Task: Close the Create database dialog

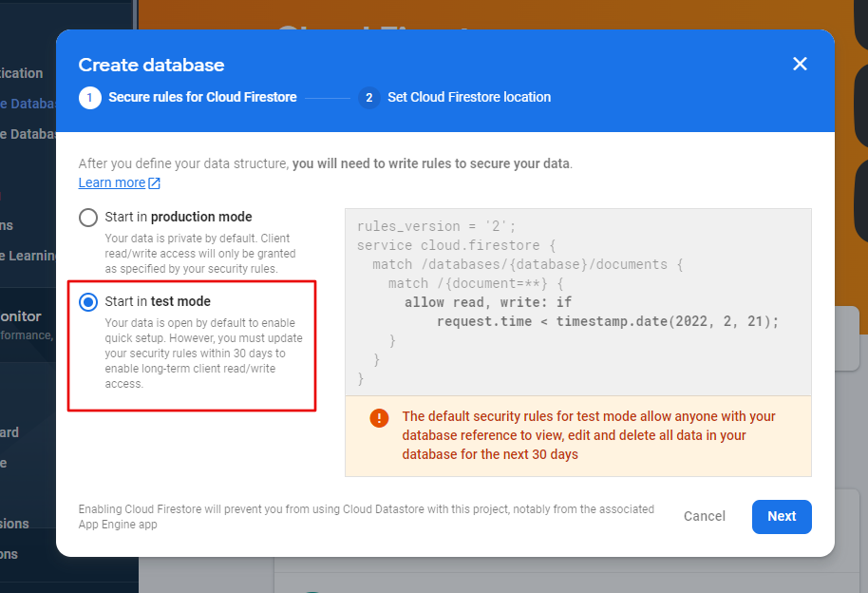Action: click(x=800, y=64)
